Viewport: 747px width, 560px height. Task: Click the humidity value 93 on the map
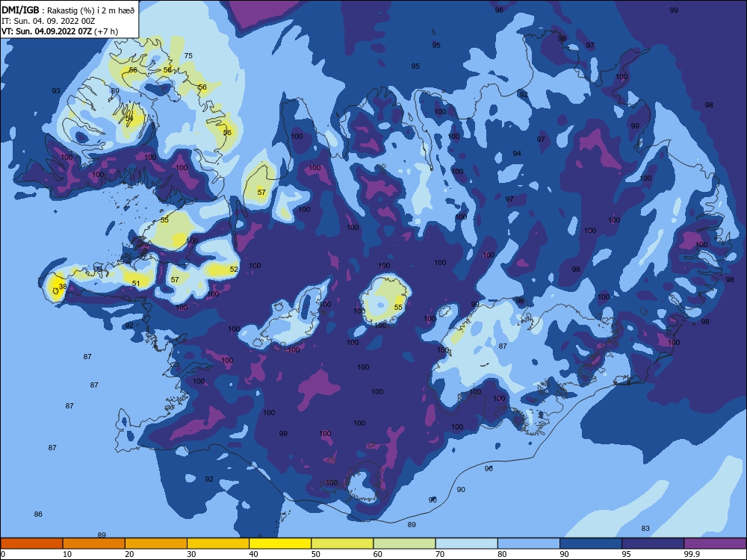click(56, 91)
